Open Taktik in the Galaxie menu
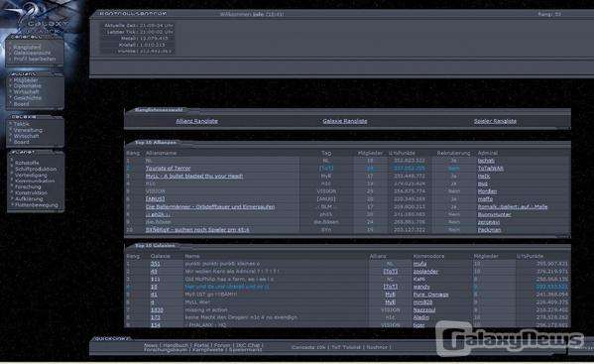This screenshot has height=364, width=594. 21,124
